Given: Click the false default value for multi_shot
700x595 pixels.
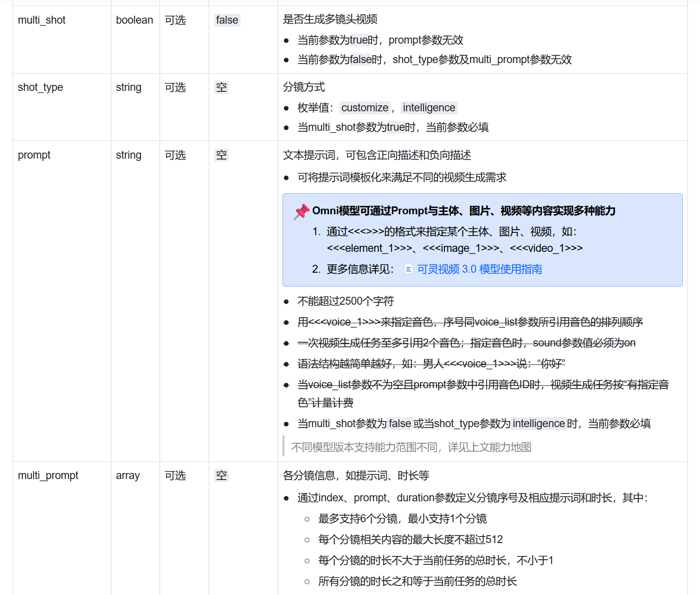Looking at the screenshot, I should pos(227,20).
